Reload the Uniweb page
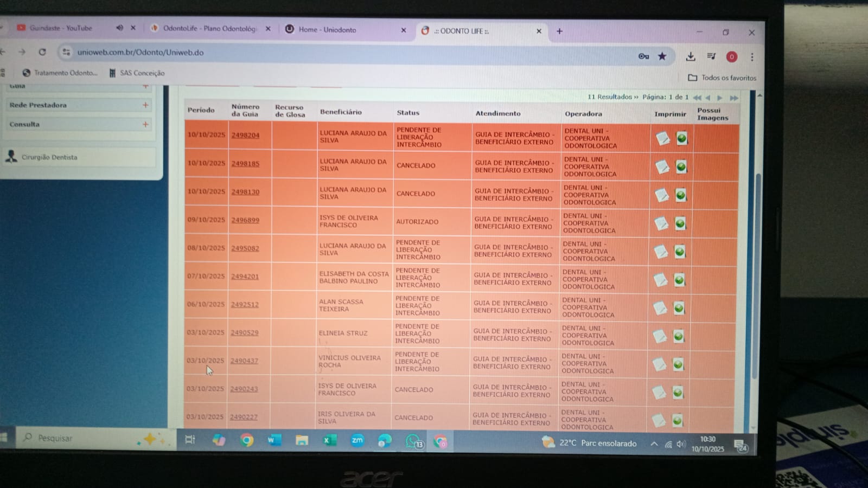 (x=42, y=52)
